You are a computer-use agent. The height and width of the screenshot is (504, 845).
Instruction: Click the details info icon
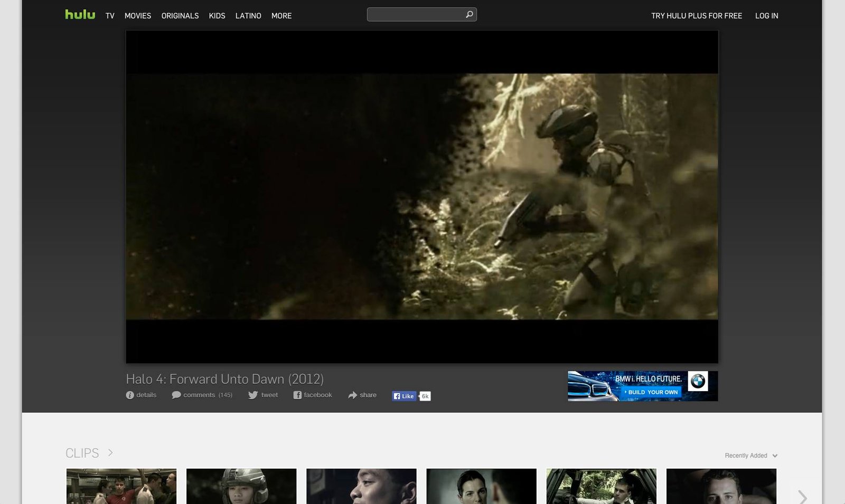(130, 395)
